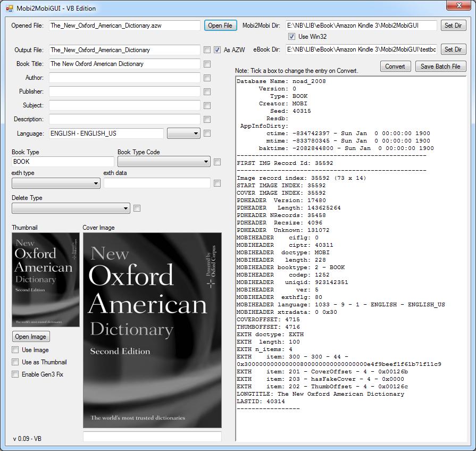The image size is (476, 451).
Task: Toggle the Use Win32 checkbox
Action: 291,37
